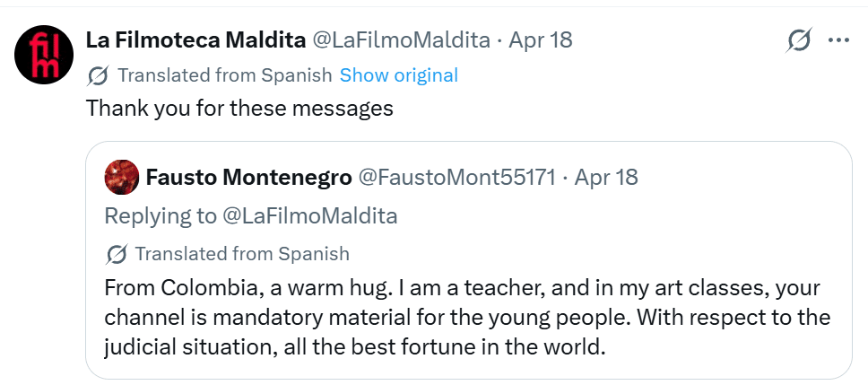Open the main tweet's Apr 18 timestamp
868x385 pixels.
(541, 40)
